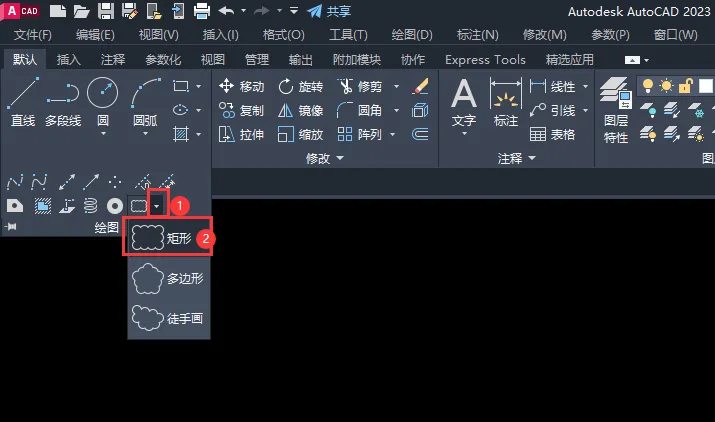Toggle the layer light bulb on/off

click(648, 87)
